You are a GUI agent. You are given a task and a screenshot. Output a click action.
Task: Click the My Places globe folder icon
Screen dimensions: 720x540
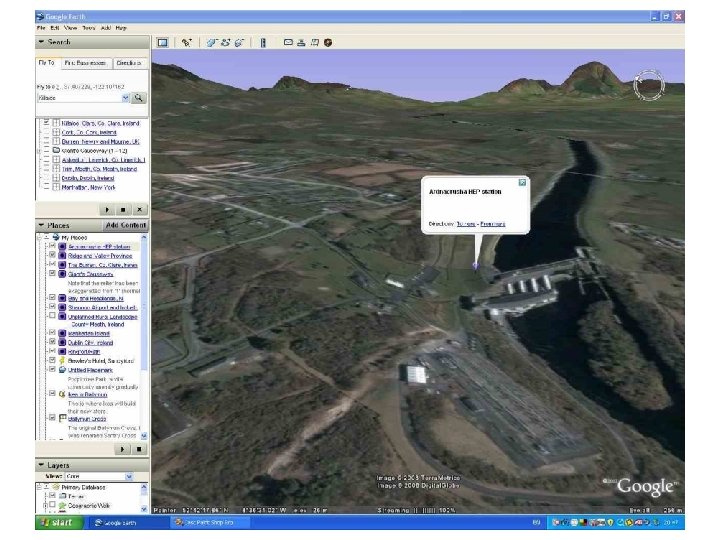(56, 237)
